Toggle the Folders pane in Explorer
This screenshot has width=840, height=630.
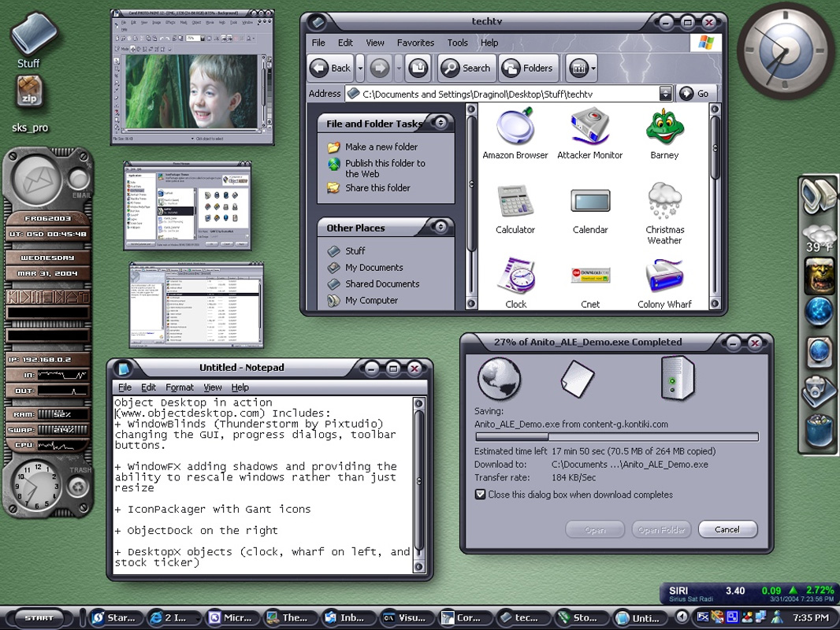click(x=528, y=68)
